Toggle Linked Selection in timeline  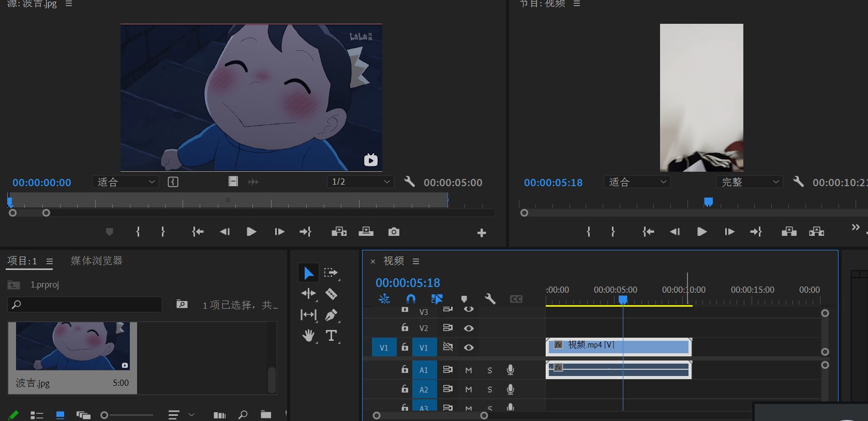(437, 299)
